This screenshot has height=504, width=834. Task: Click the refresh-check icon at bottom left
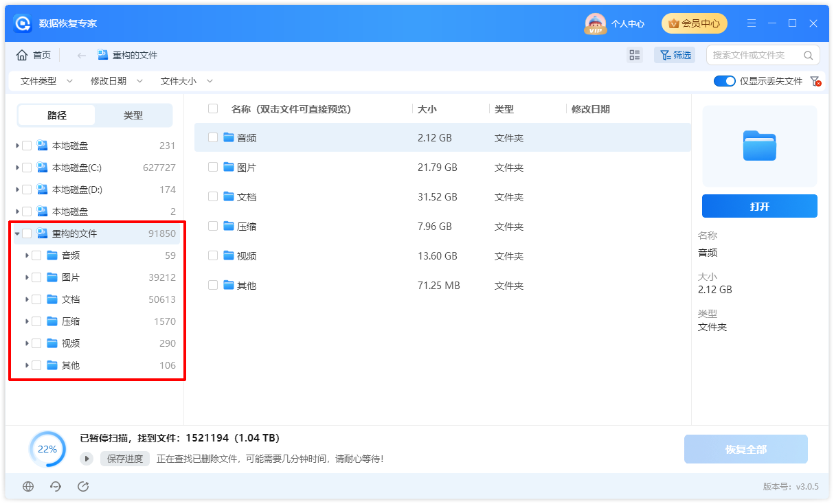(83, 486)
